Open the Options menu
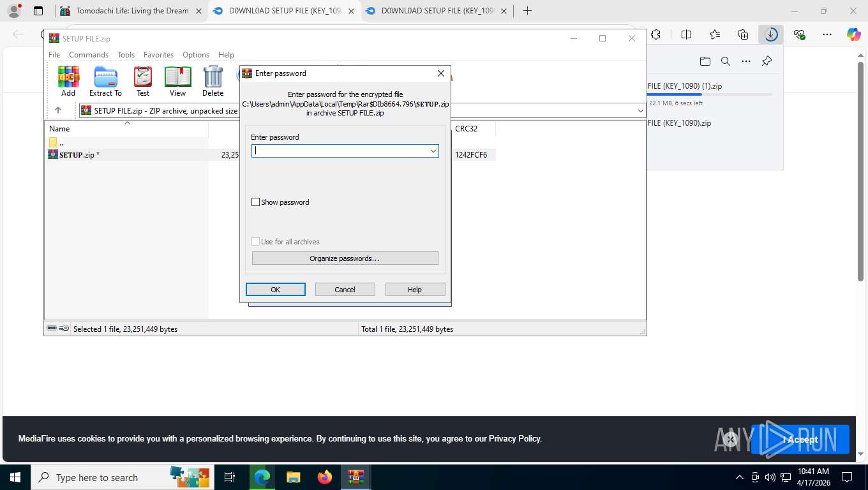Viewport: 868px width, 490px height. (196, 55)
